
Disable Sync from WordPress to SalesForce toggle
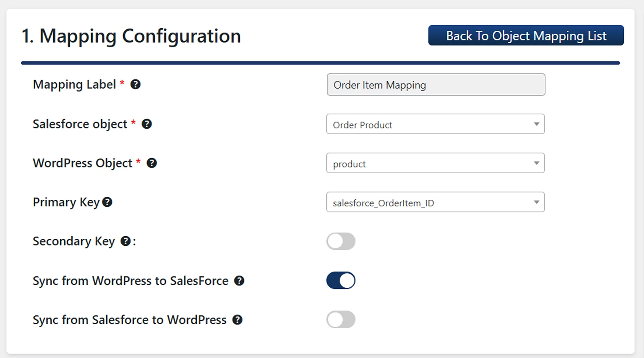coord(341,280)
